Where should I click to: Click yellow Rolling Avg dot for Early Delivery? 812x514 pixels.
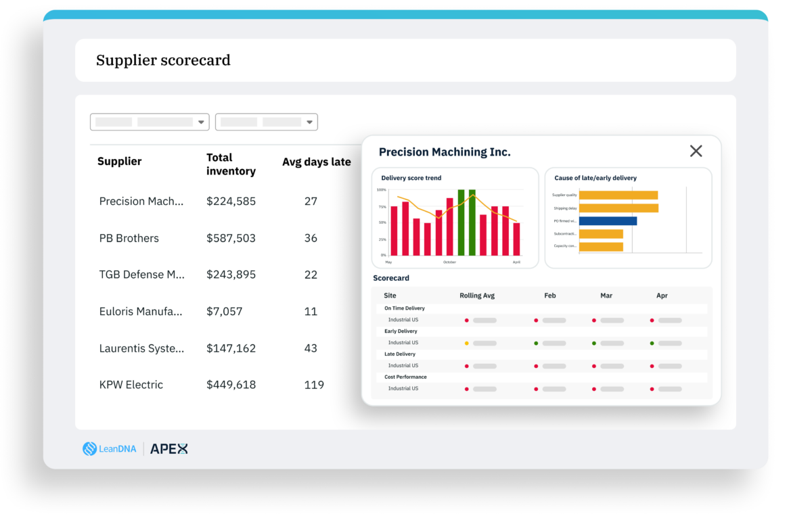tap(467, 343)
